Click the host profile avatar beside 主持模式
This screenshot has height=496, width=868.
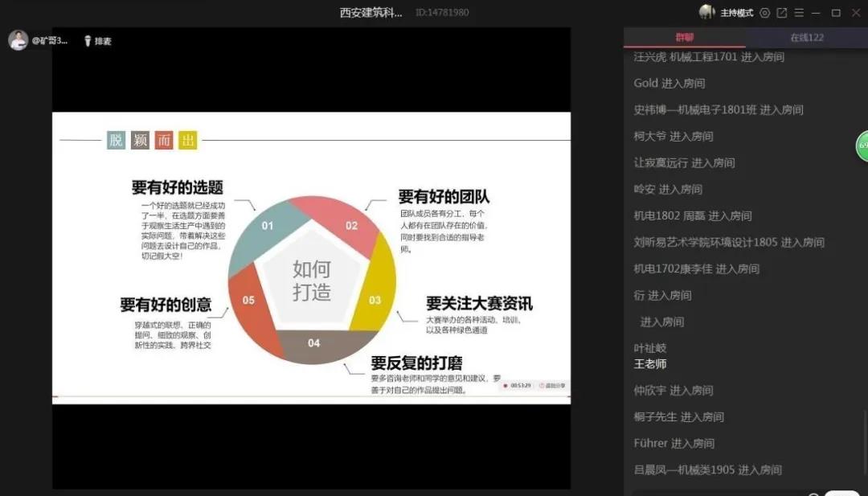tap(707, 12)
